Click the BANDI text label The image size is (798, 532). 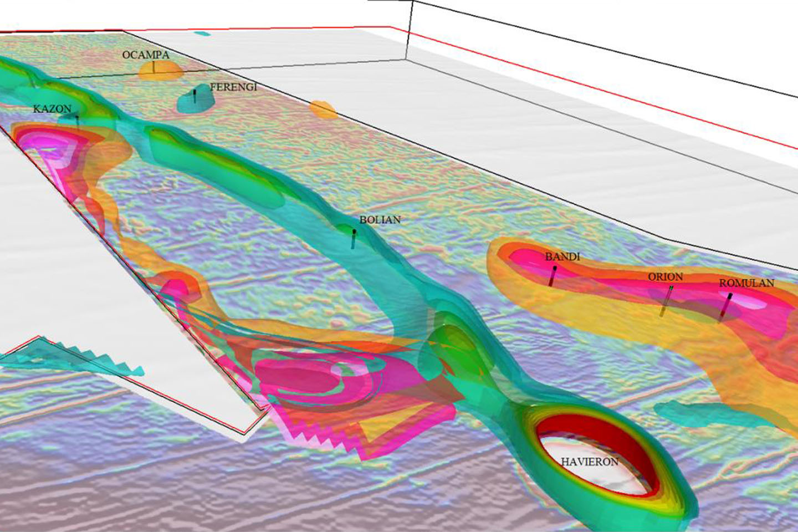562,257
